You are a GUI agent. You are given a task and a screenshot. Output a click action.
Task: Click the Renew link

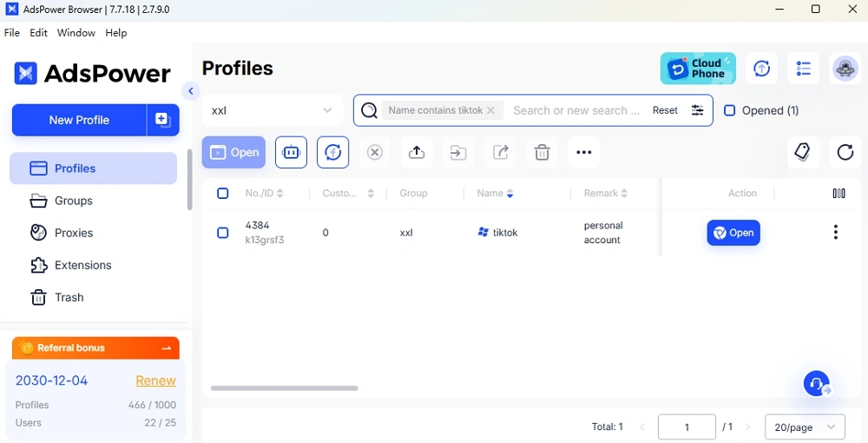[x=155, y=380]
